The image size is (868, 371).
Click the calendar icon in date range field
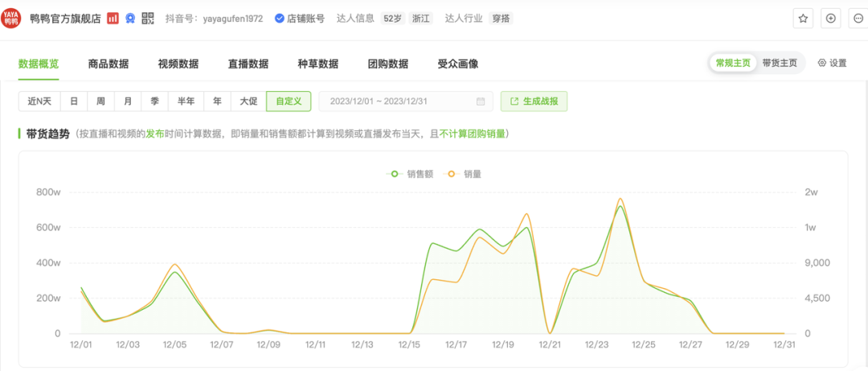click(x=481, y=101)
